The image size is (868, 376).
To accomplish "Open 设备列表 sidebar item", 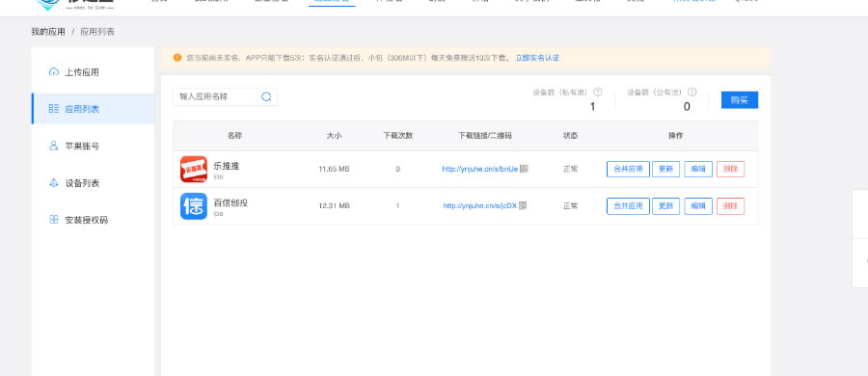I will click(93, 183).
